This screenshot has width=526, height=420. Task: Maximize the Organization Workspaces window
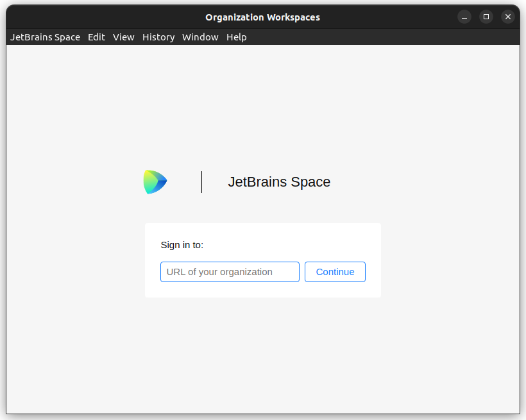[x=486, y=17]
